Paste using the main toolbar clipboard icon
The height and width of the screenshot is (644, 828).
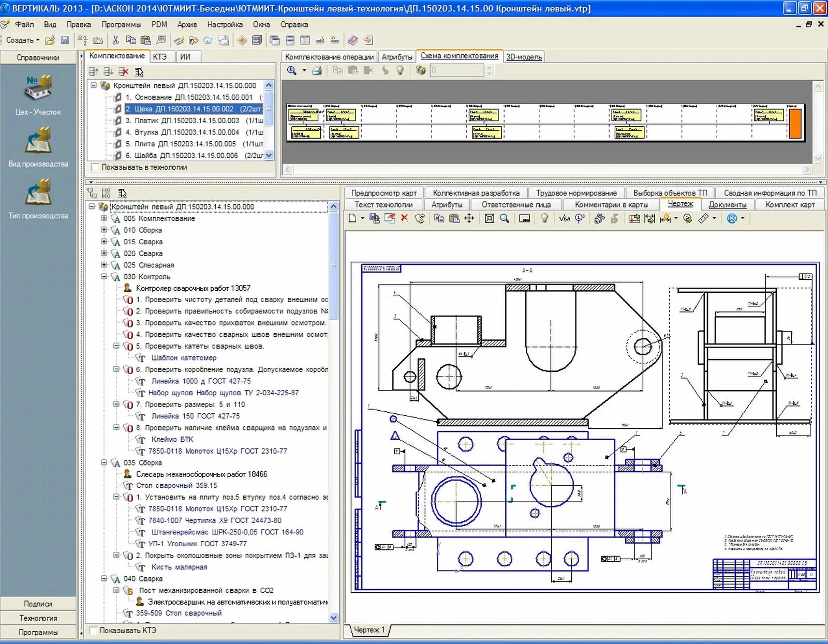(x=145, y=40)
